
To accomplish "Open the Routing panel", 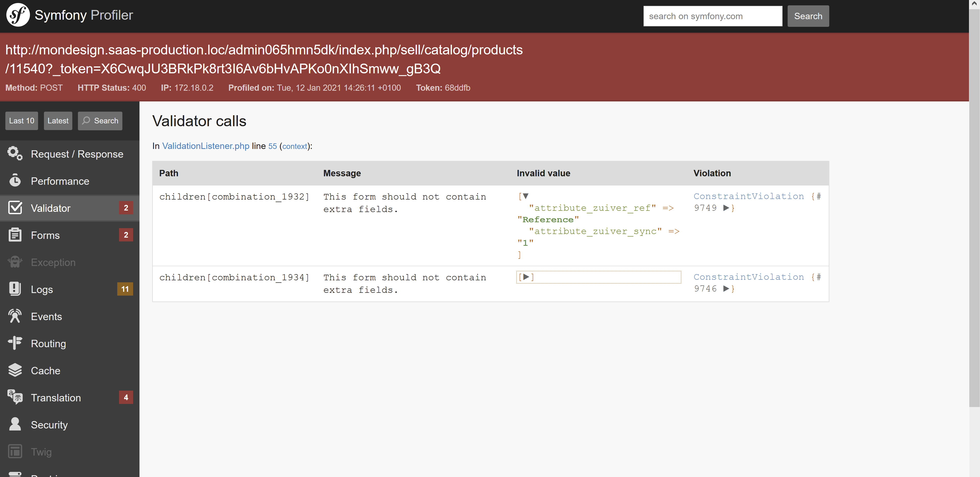I will [x=70, y=343].
